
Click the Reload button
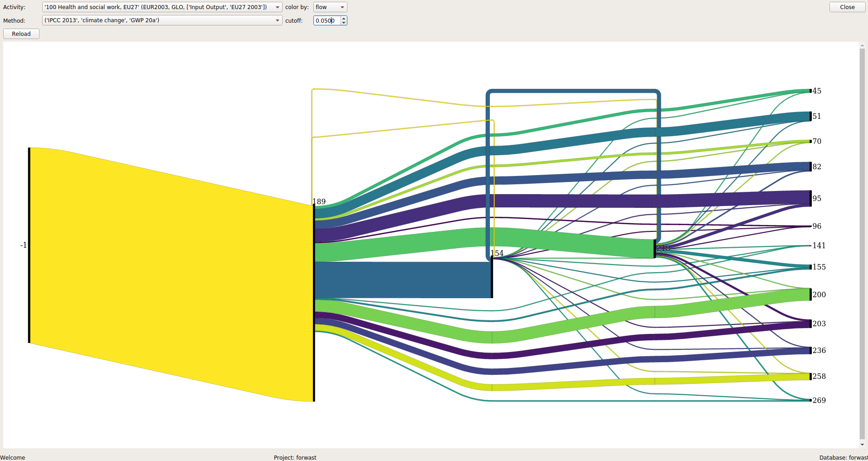(21, 34)
